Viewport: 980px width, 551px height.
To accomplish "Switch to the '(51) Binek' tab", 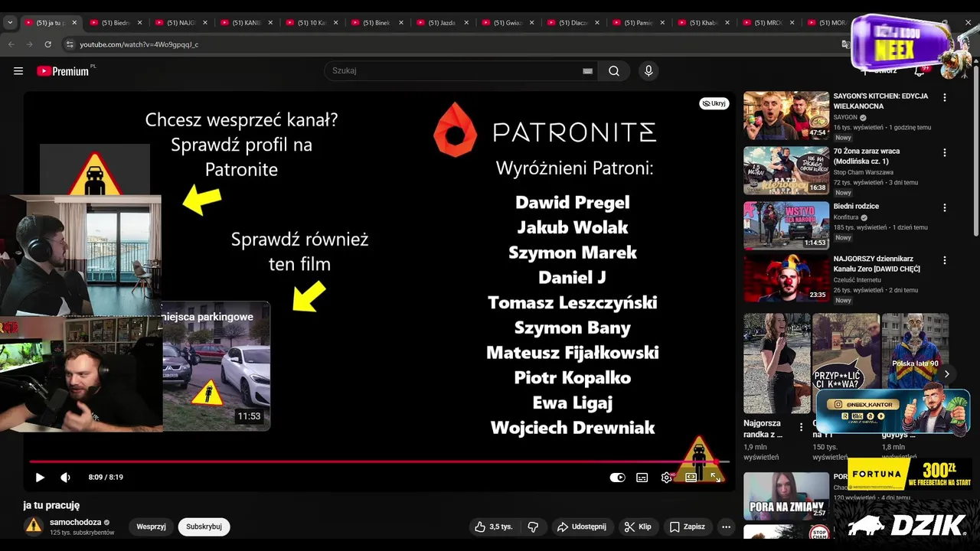I will (377, 23).
